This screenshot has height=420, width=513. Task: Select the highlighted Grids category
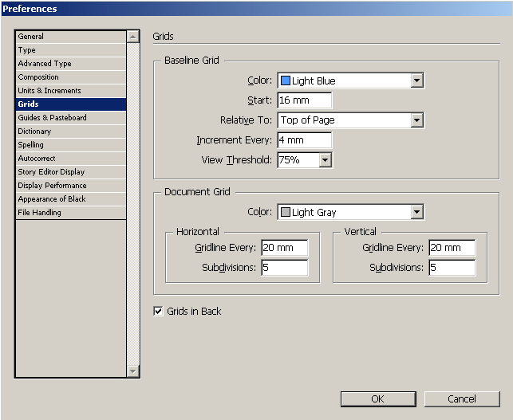click(x=71, y=104)
